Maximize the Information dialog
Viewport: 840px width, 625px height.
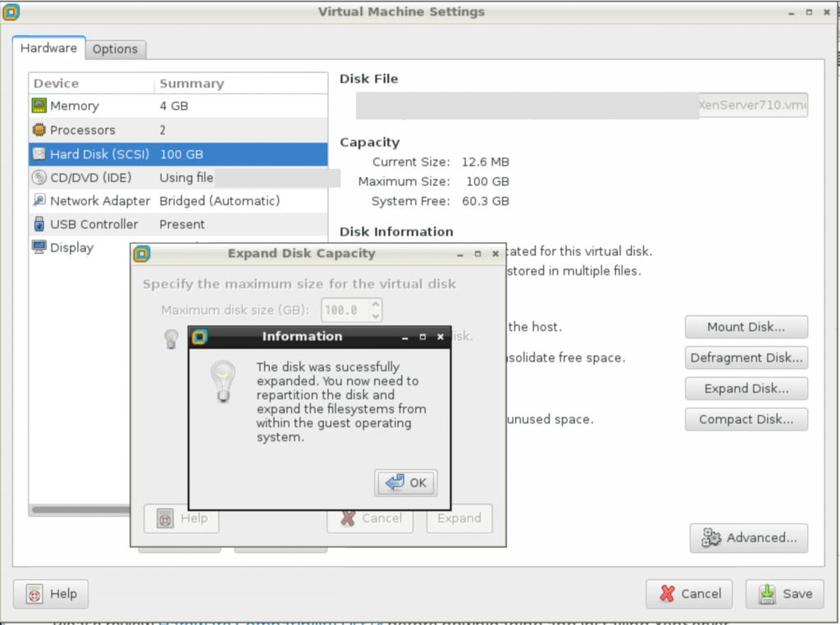click(422, 337)
